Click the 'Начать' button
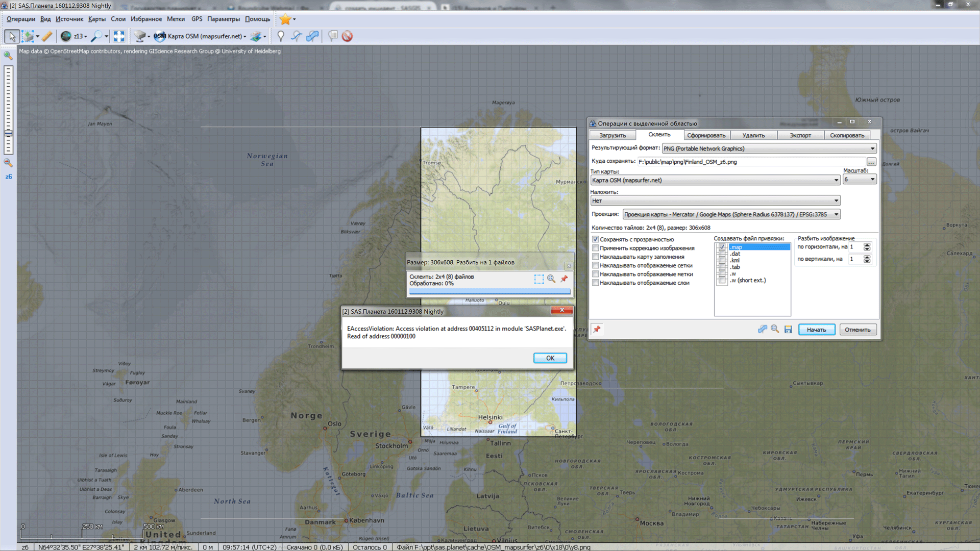Screen dimensions: 980x551 pyautogui.click(x=816, y=330)
